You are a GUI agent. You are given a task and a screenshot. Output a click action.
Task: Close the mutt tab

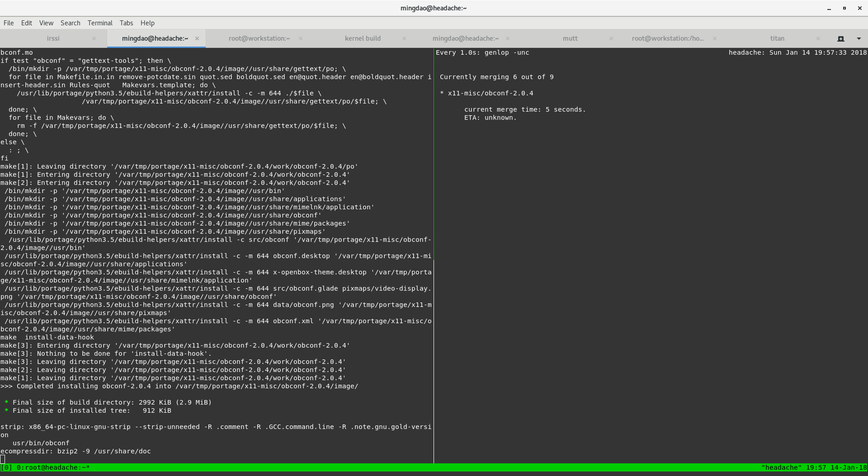[611, 38]
